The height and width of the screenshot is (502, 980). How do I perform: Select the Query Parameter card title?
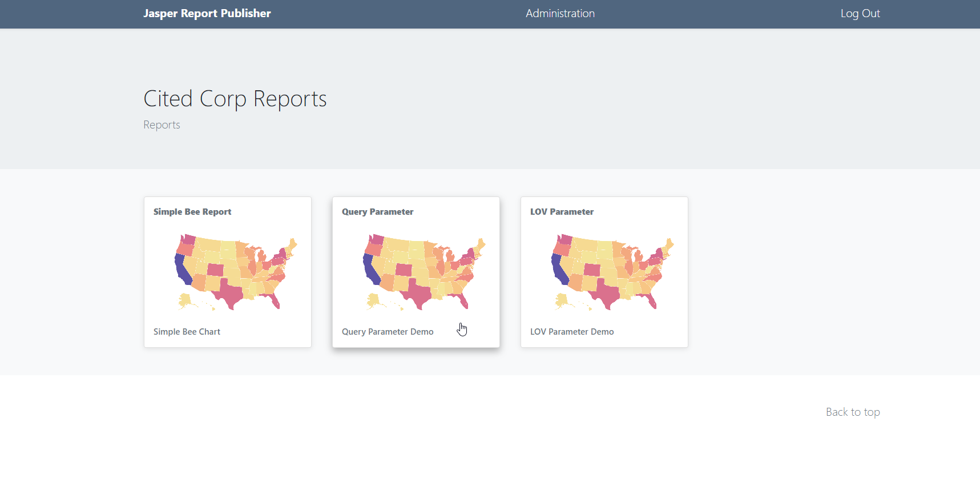[x=377, y=211]
